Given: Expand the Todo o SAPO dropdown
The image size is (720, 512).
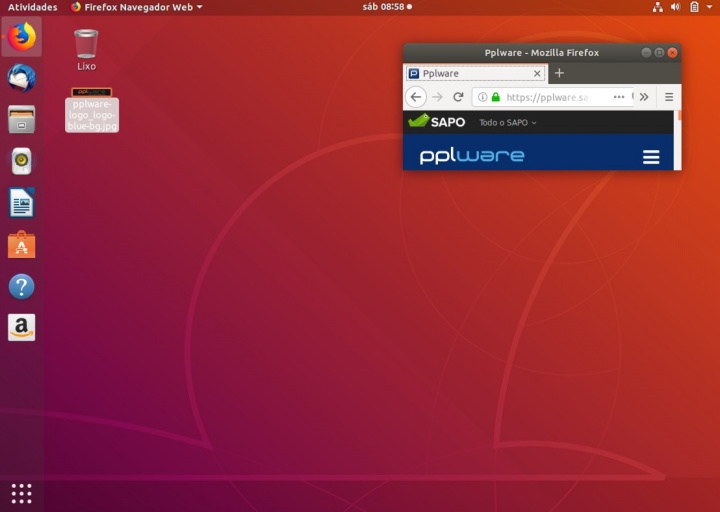Looking at the screenshot, I should point(507,122).
